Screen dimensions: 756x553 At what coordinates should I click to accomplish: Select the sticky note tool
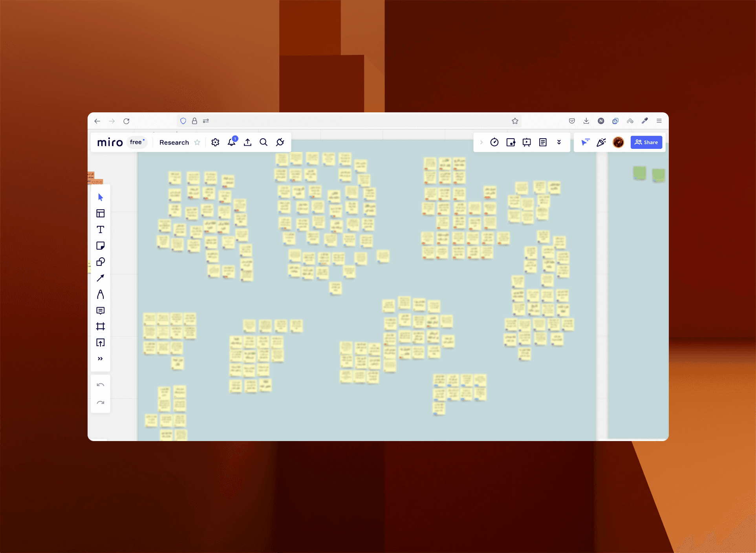click(x=101, y=246)
